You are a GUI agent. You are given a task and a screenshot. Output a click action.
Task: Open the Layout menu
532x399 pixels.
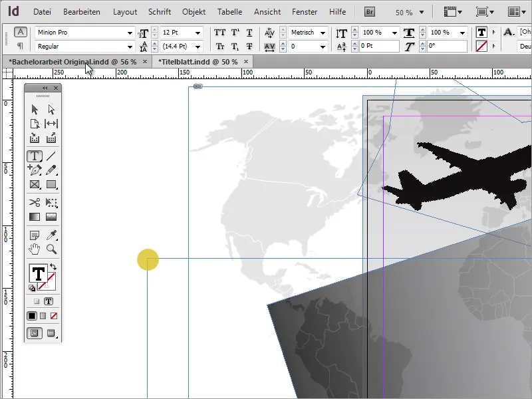click(x=125, y=12)
